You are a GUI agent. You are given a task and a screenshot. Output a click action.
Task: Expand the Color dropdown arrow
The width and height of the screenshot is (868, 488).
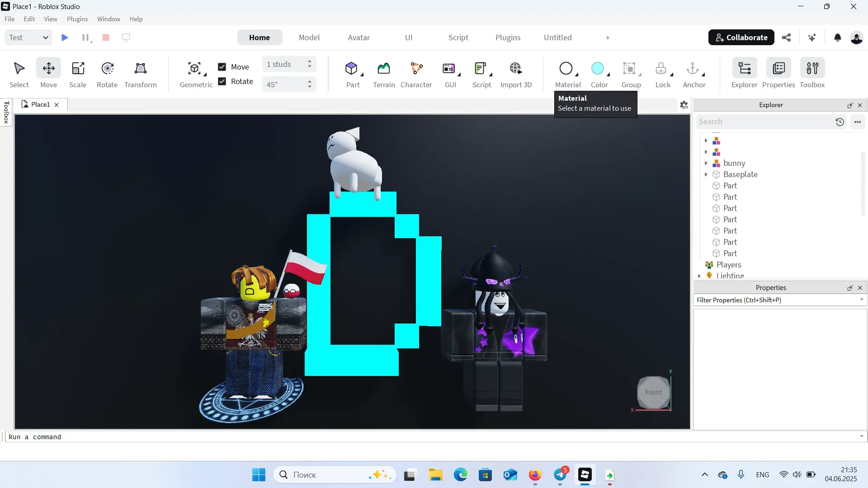click(x=609, y=75)
